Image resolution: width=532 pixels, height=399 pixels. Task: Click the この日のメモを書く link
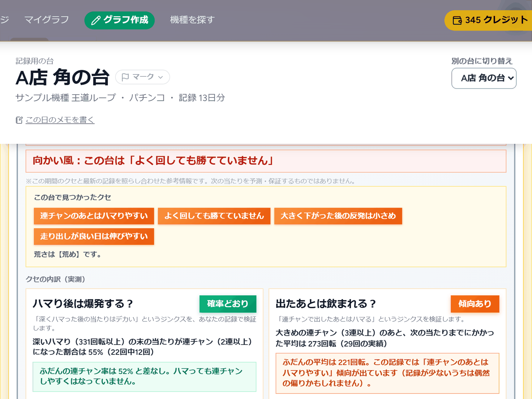[x=60, y=120]
